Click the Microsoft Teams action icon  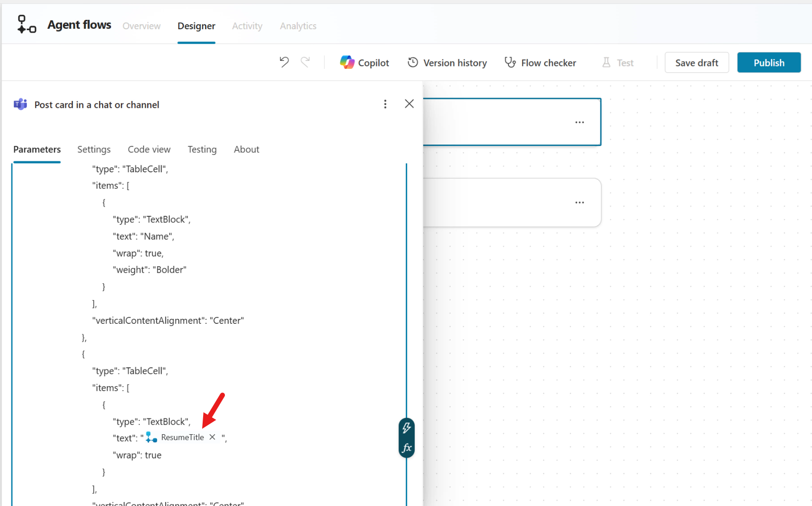(x=20, y=104)
